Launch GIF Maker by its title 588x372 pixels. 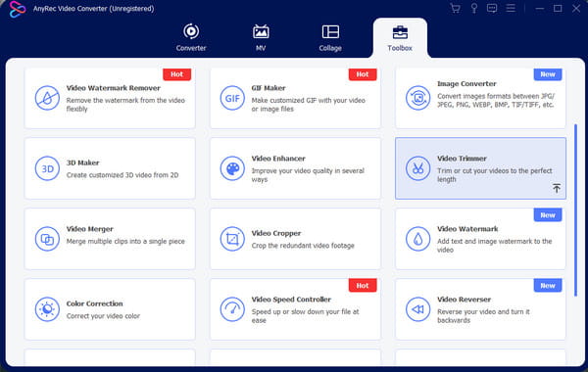pyautogui.click(x=269, y=88)
